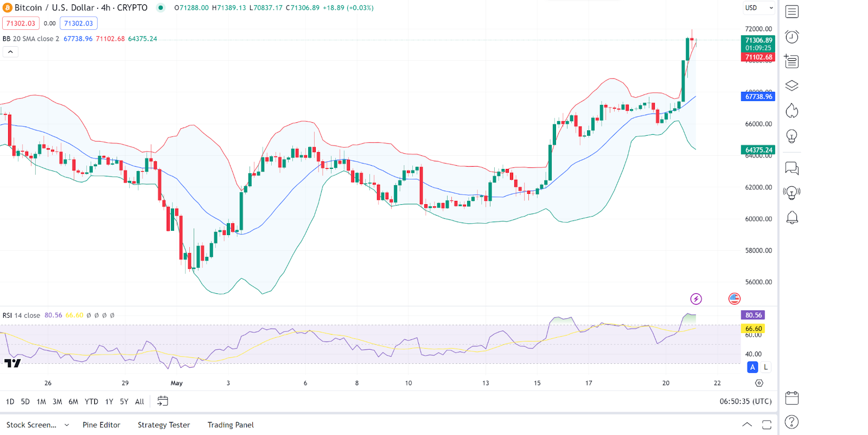This screenshot has width=868, height=435.
Task: Select the 5Y time range
Action: coord(124,402)
